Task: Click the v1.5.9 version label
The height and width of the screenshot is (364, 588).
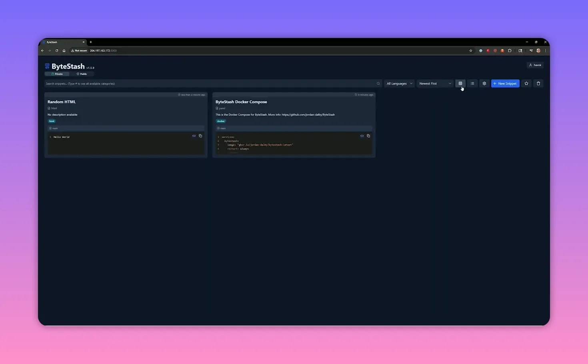Action: coord(90,68)
